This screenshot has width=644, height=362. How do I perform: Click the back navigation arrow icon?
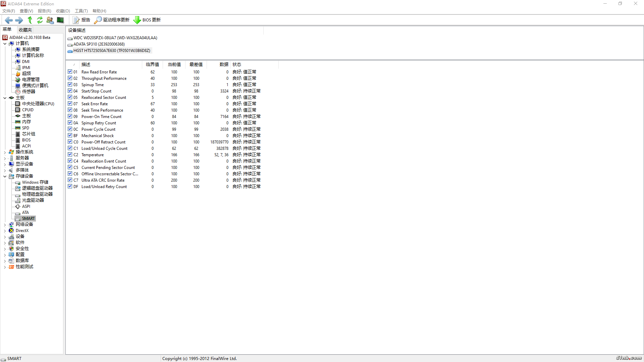click(9, 20)
